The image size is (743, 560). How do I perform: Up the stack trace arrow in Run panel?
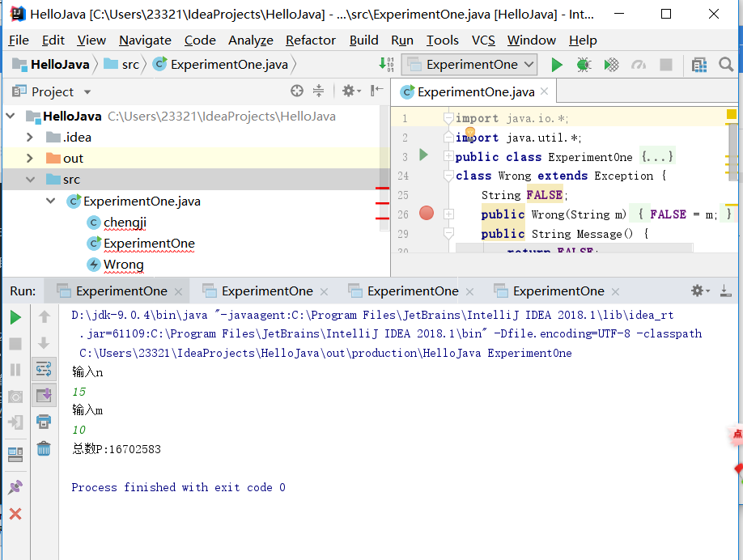(44, 316)
